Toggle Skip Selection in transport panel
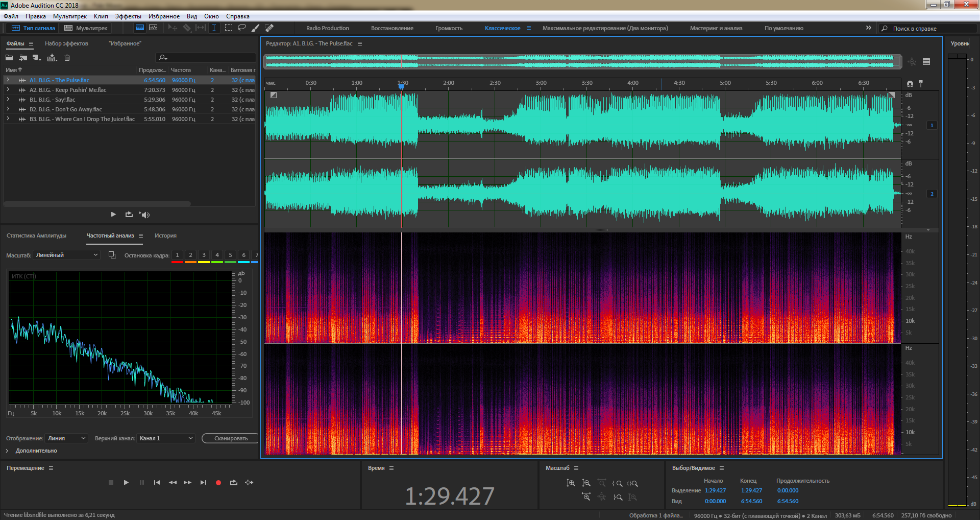This screenshot has height=520, width=980. coord(249,482)
